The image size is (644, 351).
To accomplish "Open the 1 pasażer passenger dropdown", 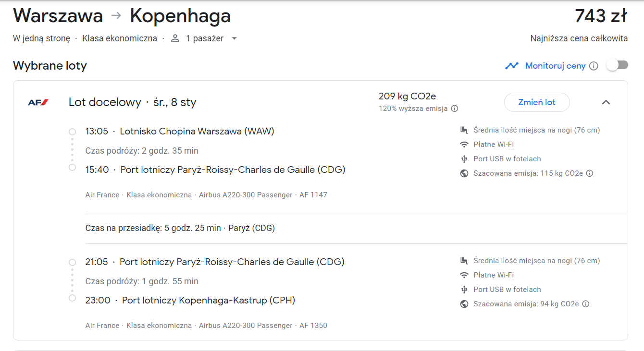I will [x=204, y=38].
